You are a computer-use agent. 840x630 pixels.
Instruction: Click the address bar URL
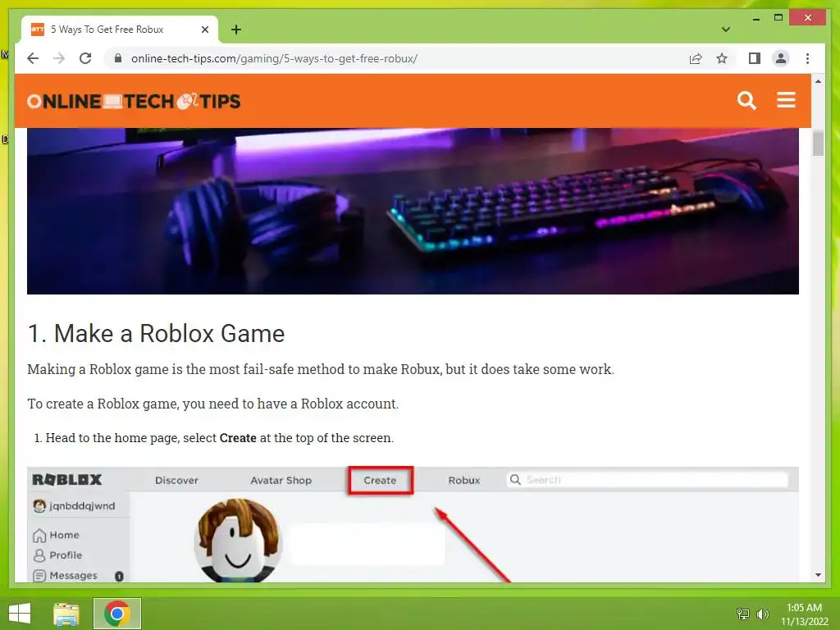pyautogui.click(x=274, y=58)
